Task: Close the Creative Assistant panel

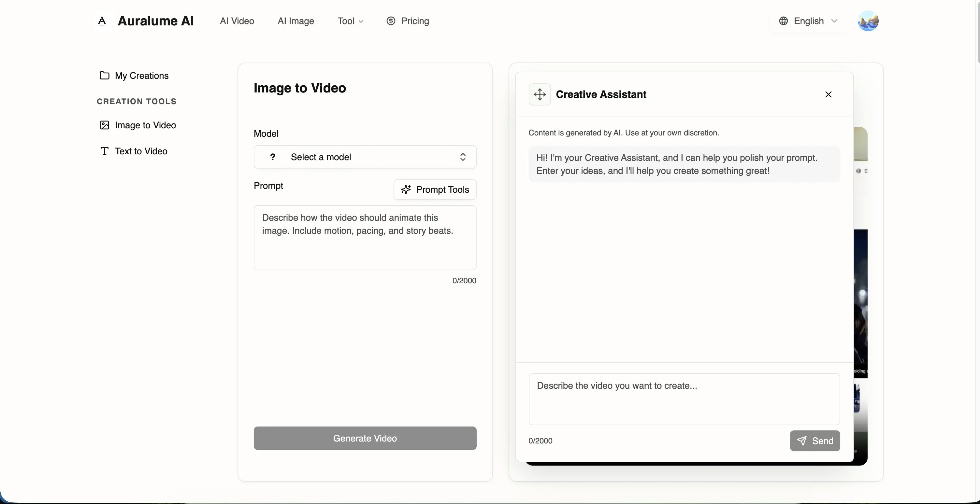Action: pyautogui.click(x=828, y=94)
